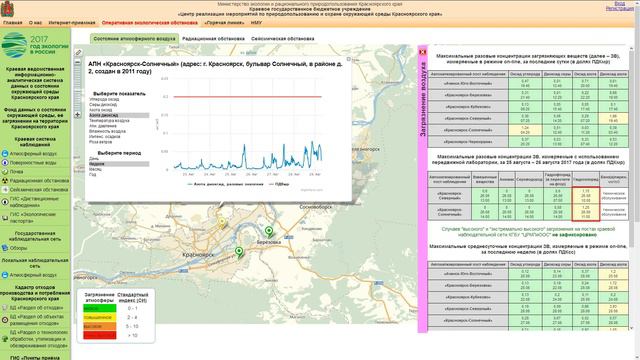Open Оперативная экологическая обстановка menu
The height and width of the screenshot is (360, 640).
(150, 23)
